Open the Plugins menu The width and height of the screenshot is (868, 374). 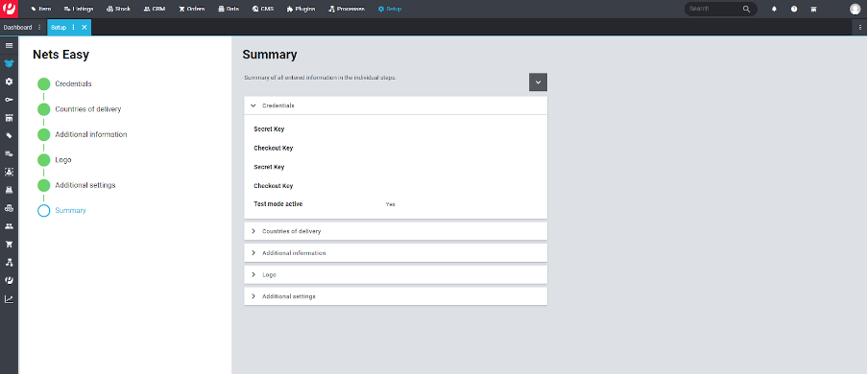pyautogui.click(x=301, y=9)
